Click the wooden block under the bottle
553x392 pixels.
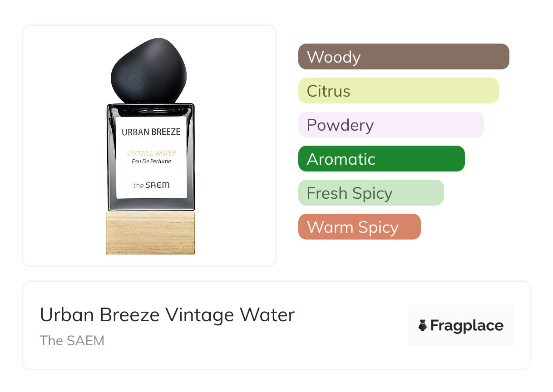[150, 232]
